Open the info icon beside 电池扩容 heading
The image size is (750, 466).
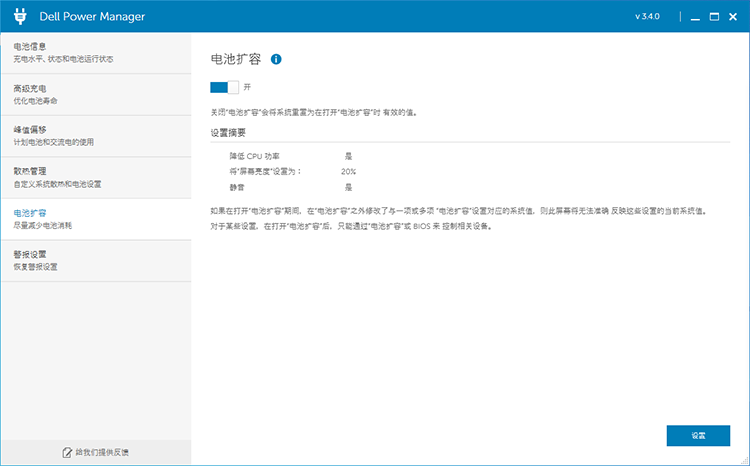(276, 59)
